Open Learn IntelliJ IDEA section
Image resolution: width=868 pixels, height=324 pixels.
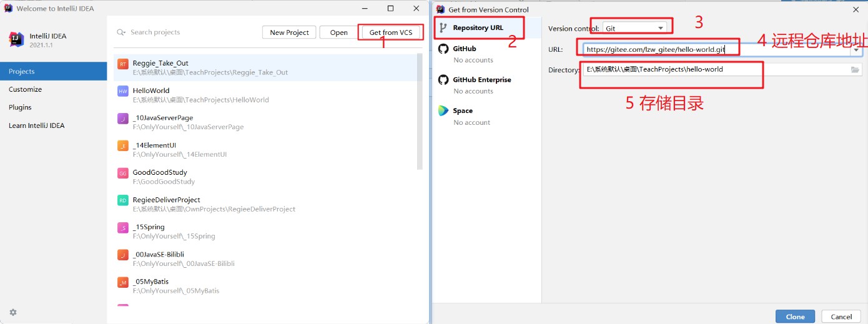[53, 125]
